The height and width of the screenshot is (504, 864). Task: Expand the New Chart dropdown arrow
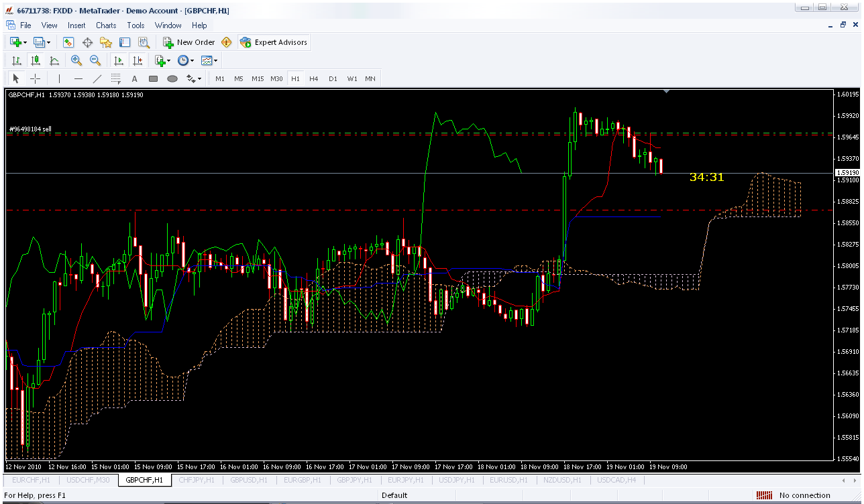point(25,42)
